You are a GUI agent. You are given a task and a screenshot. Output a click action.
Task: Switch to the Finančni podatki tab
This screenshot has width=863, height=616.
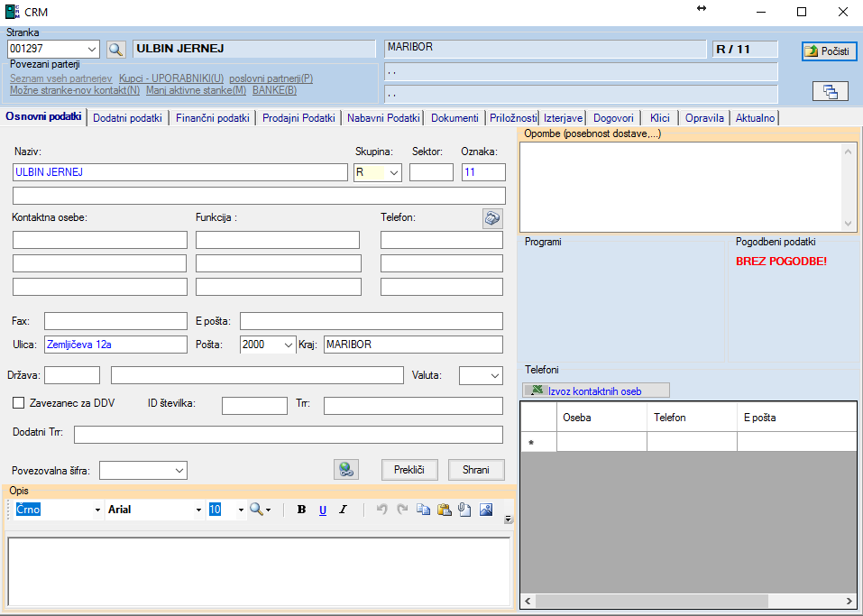click(213, 118)
